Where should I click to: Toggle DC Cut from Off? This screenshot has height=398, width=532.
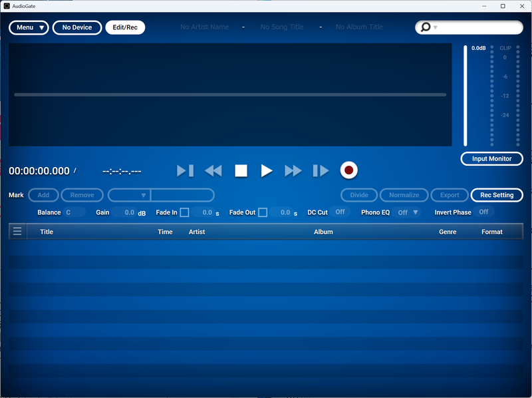pos(340,212)
